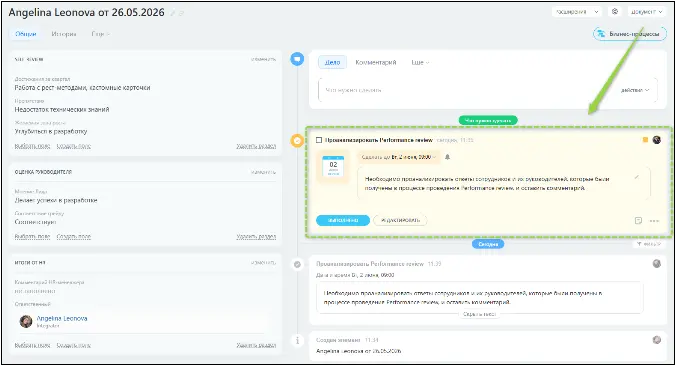The image size is (677, 367).
Task: Click the user avatar on the planned activity card
Action: (x=657, y=139)
